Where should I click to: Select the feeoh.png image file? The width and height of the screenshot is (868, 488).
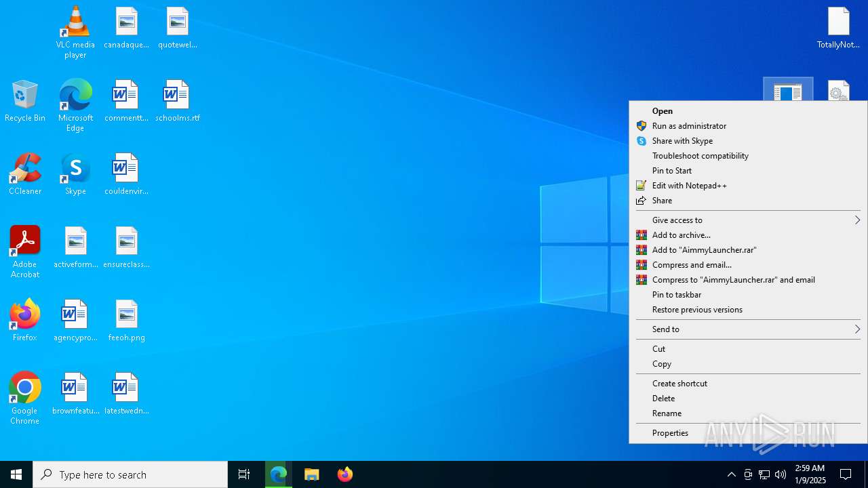pyautogui.click(x=126, y=321)
